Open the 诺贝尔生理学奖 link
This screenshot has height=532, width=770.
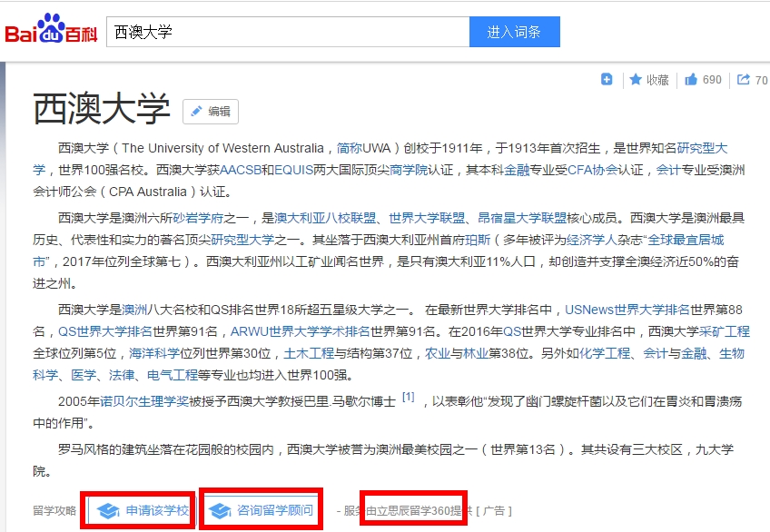pyautogui.click(x=144, y=401)
